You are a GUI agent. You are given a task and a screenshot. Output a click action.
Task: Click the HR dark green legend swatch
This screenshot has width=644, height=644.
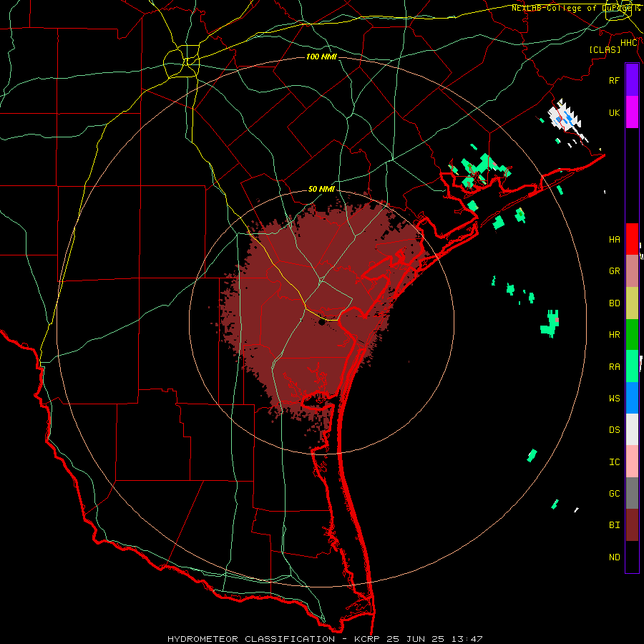pyautogui.click(x=632, y=334)
